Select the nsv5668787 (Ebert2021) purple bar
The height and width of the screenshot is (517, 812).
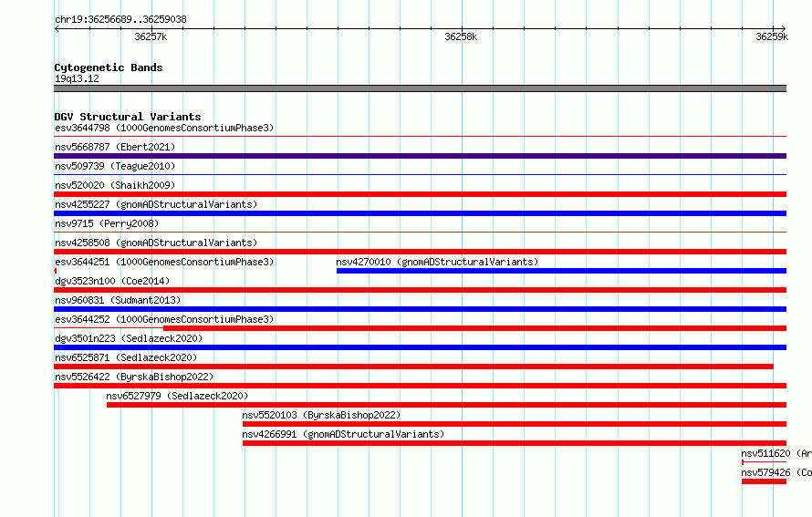tap(420, 156)
